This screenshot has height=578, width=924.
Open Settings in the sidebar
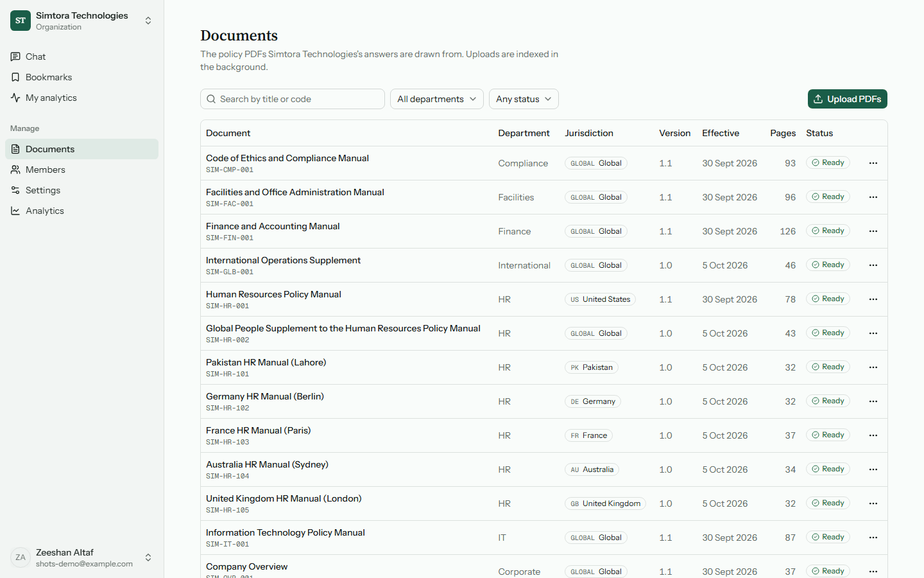(x=81, y=190)
